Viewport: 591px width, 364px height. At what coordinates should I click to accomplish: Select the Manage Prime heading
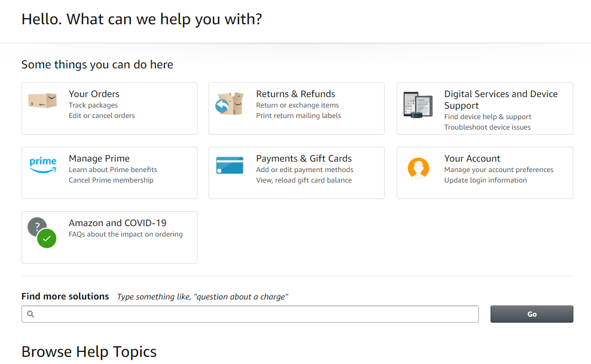tap(99, 158)
